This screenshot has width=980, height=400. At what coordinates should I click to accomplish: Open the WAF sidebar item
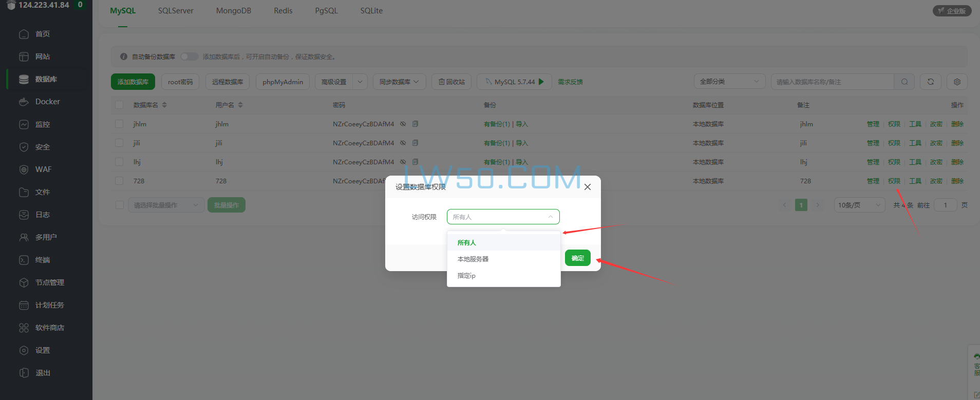click(43, 169)
